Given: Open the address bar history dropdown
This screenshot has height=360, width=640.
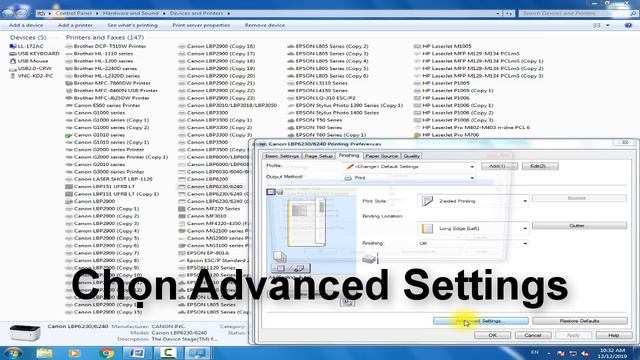Looking at the screenshot, I should (x=498, y=13).
